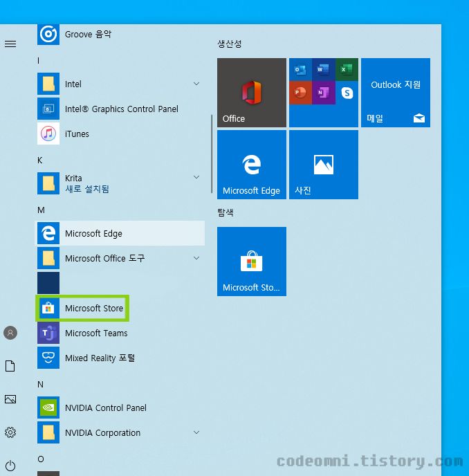Screen dimensions: 469x476
Task: Open the Pictures sidebar icon
Action: [x=10, y=399]
